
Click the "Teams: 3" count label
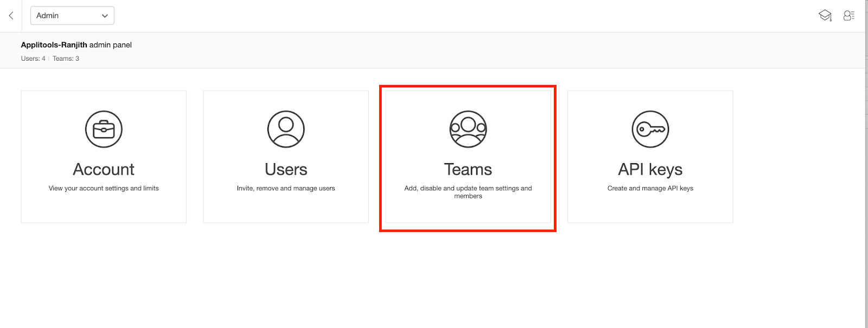66,59
